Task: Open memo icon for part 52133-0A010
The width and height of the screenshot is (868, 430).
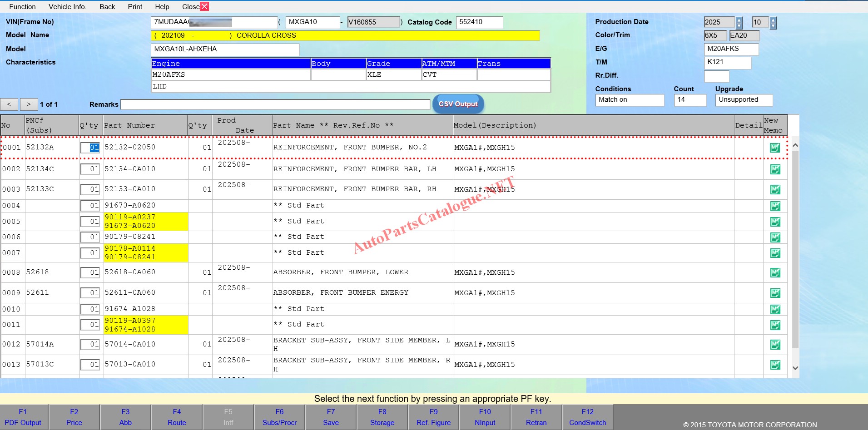Action: pyautogui.click(x=775, y=189)
